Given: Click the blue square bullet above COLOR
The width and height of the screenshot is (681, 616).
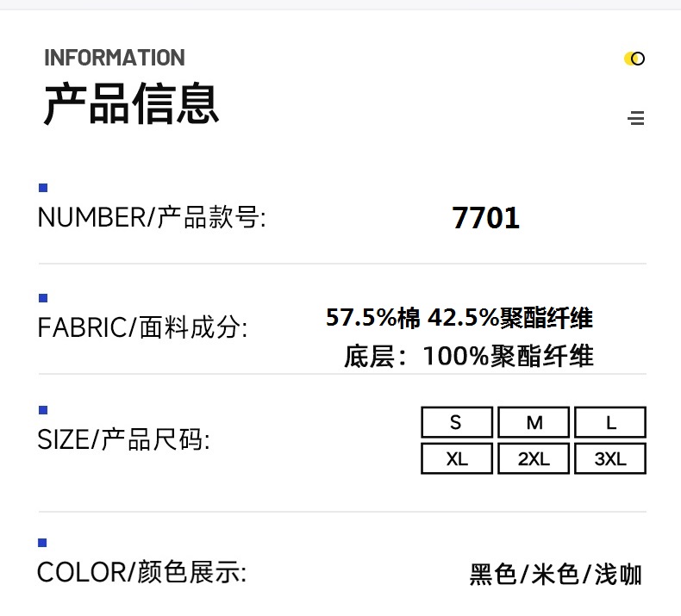Looking at the screenshot, I should click(43, 542).
